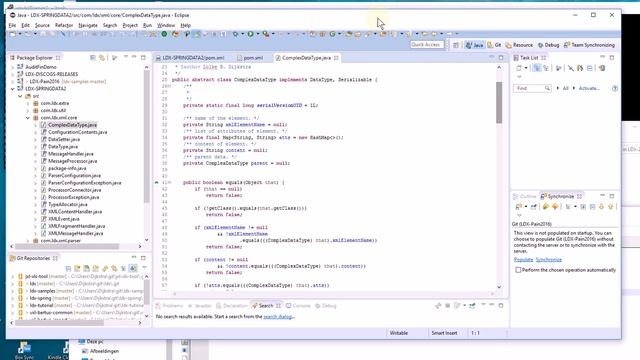This screenshot has width=640, height=360.
Task: Collapse the LDX-SPRINGDATA2 project node
Action: (x=12, y=89)
